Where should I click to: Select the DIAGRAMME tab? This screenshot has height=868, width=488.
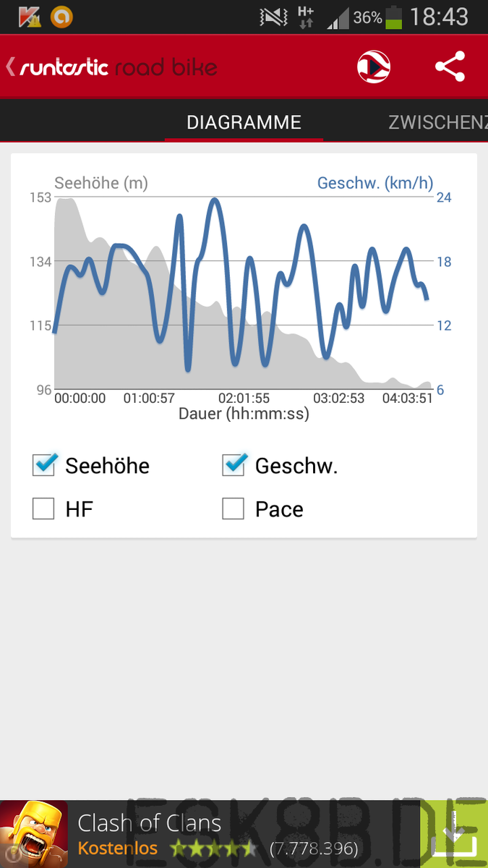pos(244,122)
